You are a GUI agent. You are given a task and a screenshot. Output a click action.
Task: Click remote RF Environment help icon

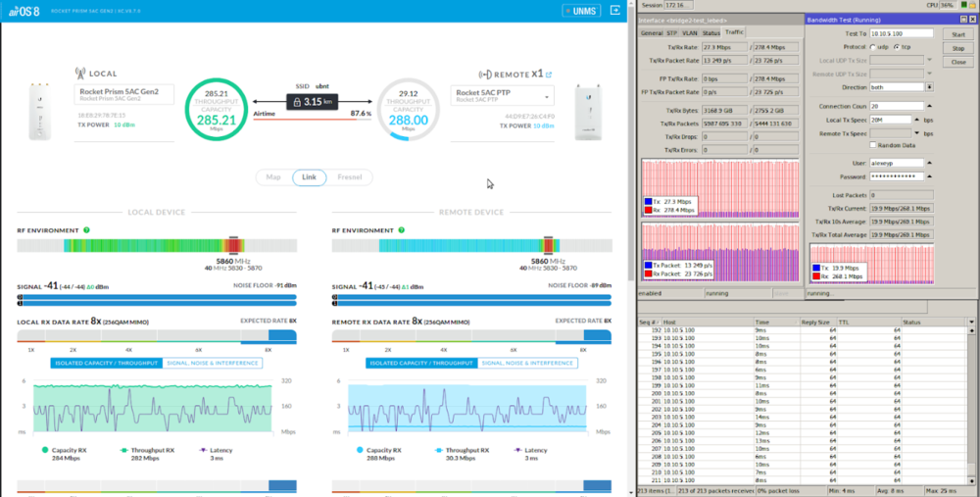pyautogui.click(x=402, y=230)
